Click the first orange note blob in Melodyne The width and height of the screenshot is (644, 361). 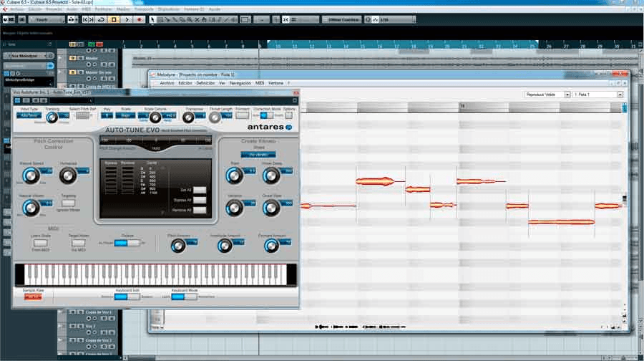[327, 206]
